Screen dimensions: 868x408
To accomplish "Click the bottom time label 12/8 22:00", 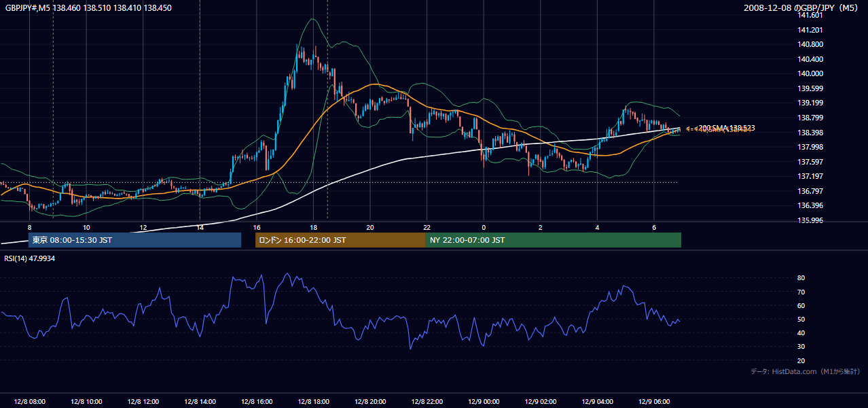I will point(427,401).
